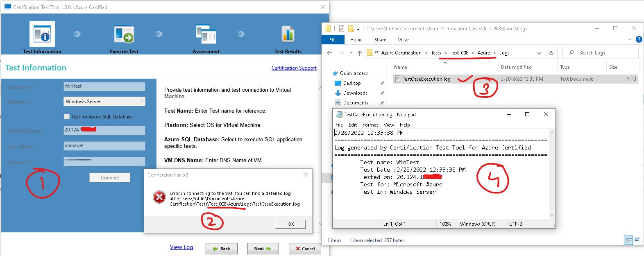
Task: Close the Notepad window
Action: tap(546, 114)
